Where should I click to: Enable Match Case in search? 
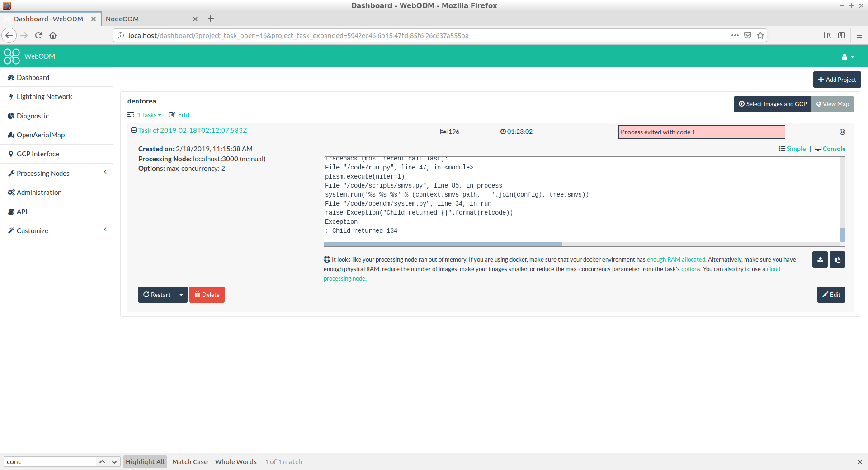point(189,461)
